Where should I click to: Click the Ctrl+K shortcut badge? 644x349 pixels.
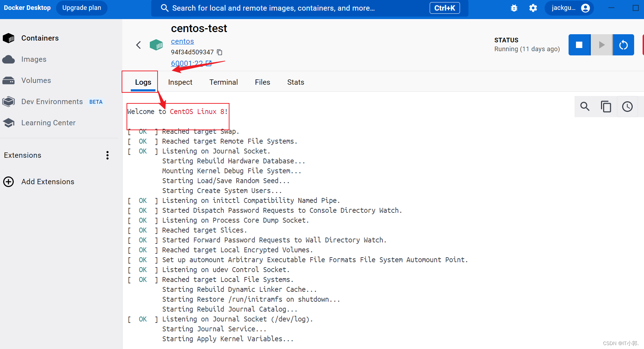(x=444, y=8)
